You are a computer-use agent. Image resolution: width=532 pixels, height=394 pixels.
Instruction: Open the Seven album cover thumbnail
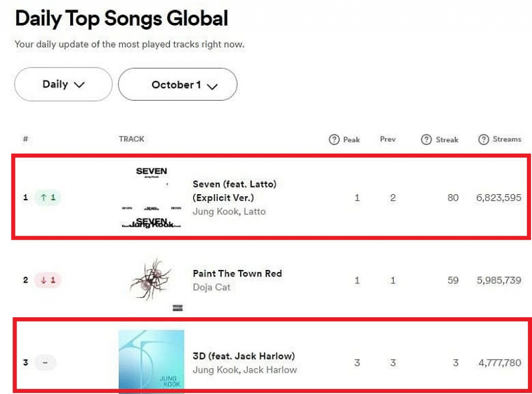point(151,197)
